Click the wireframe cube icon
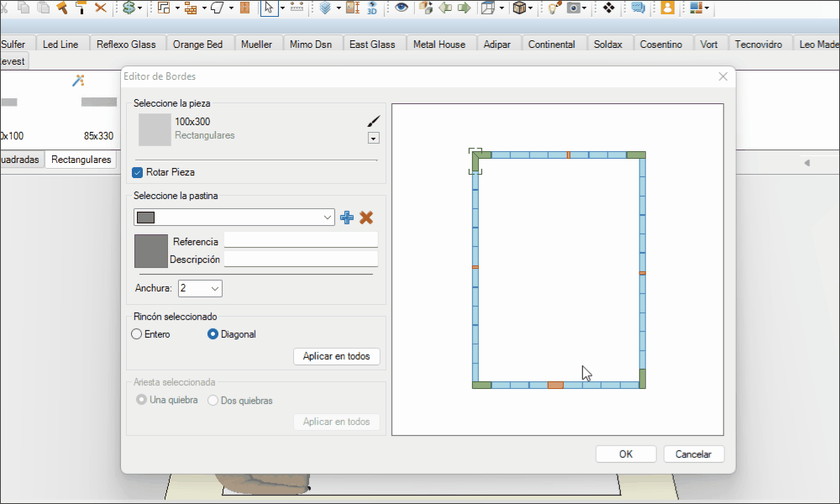This screenshot has width=840, height=504. pyautogui.click(x=488, y=8)
